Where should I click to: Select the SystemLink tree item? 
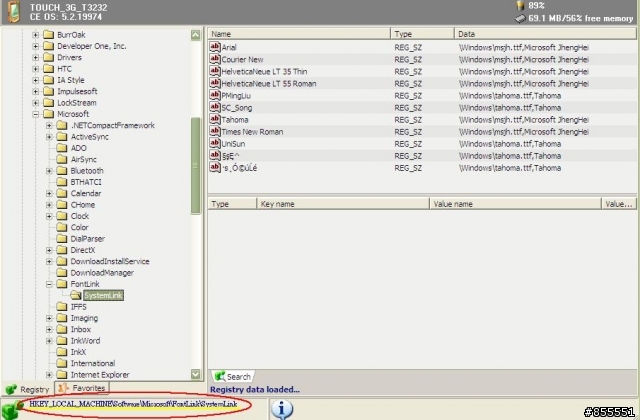103,296
